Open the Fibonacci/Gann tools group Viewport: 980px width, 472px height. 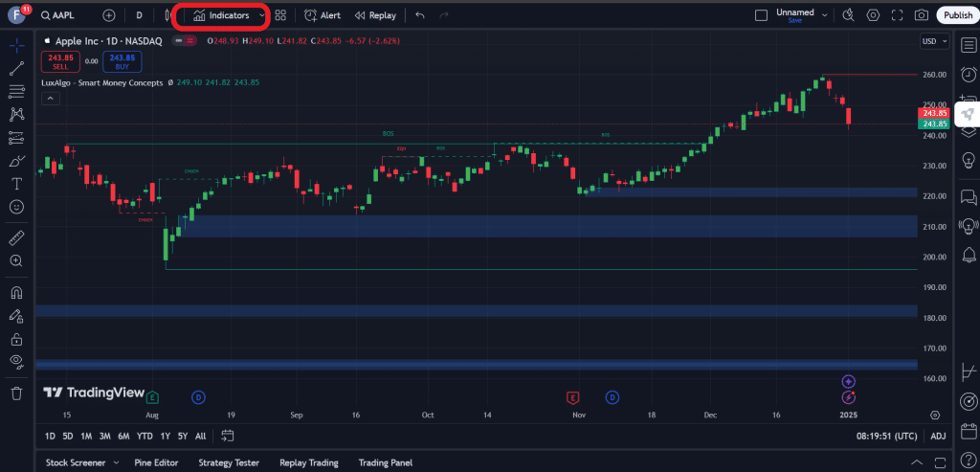click(x=17, y=91)
